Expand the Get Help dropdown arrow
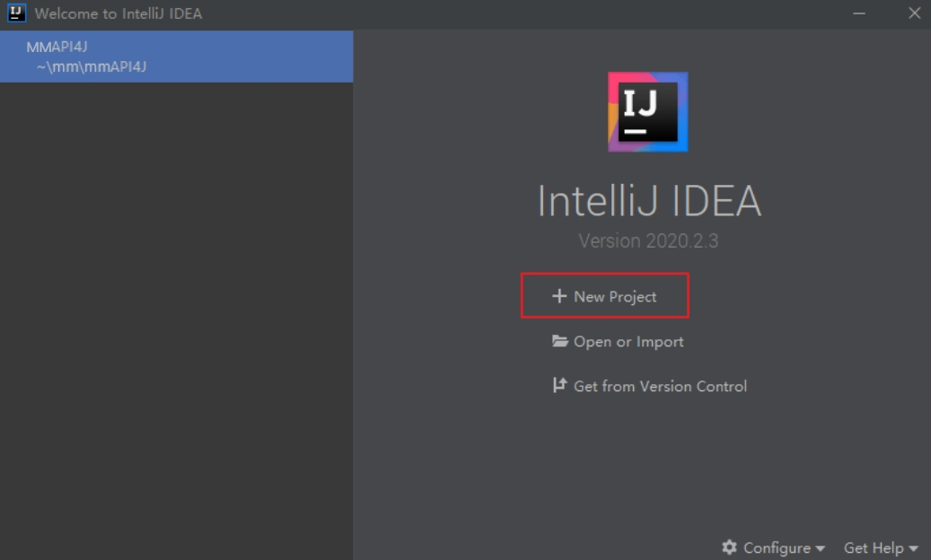This screenshot has width=931, height=560. (914, 548)
